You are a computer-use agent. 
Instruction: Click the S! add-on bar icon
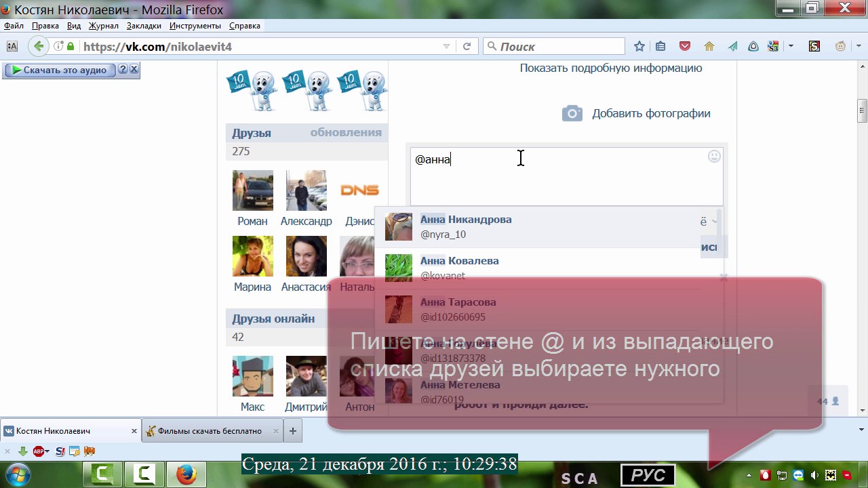click(x=60, y=451)
